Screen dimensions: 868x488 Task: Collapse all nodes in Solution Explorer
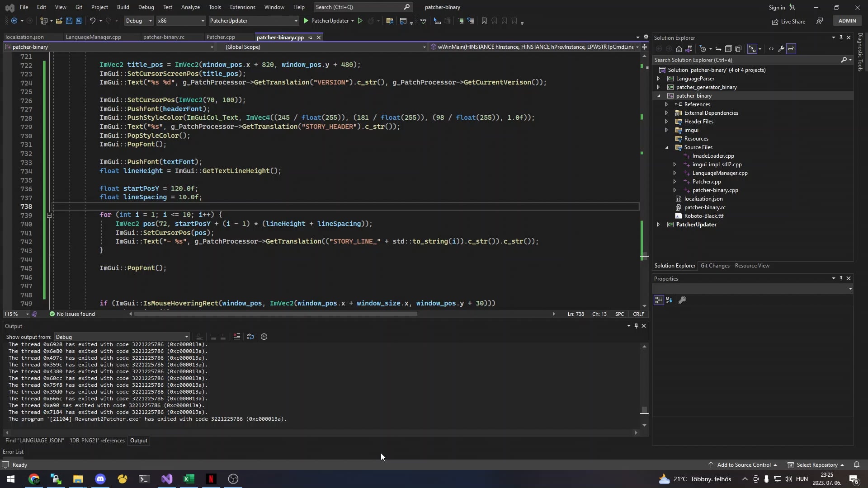point(727,49)
